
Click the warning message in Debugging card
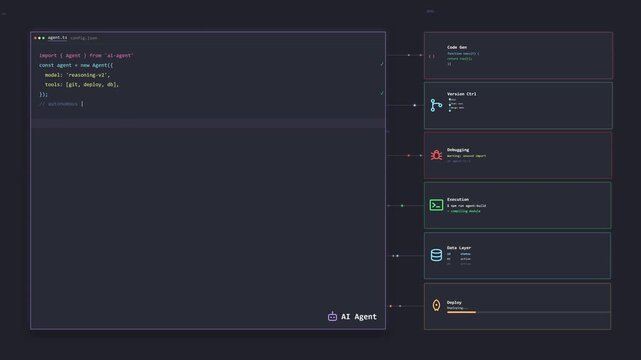466,156
